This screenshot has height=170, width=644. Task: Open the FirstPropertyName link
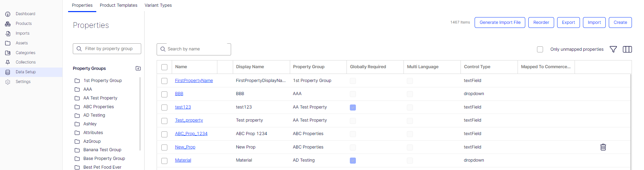[x=194, y=81]
